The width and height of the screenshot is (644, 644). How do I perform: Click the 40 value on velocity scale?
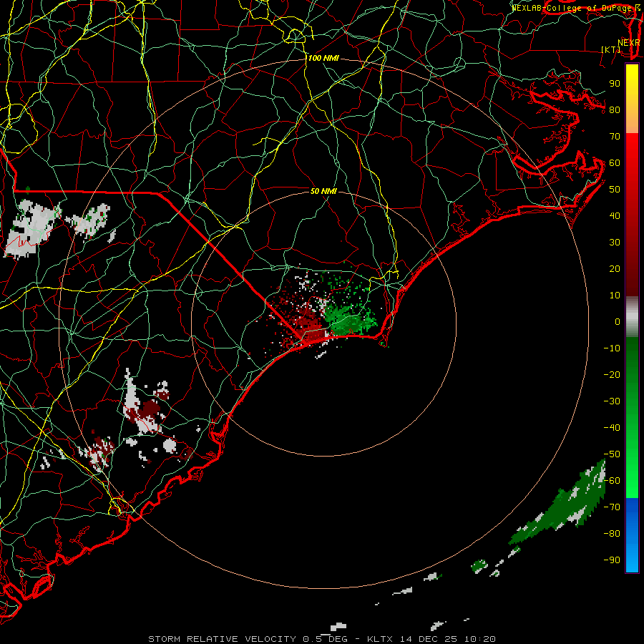point(615,215)
